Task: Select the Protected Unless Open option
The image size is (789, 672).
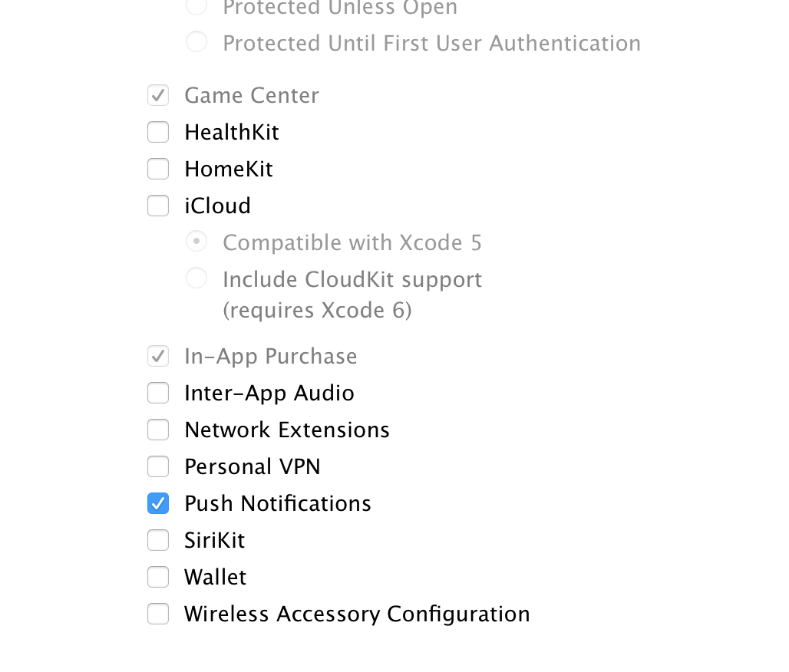Action: [x=196, y=7]
